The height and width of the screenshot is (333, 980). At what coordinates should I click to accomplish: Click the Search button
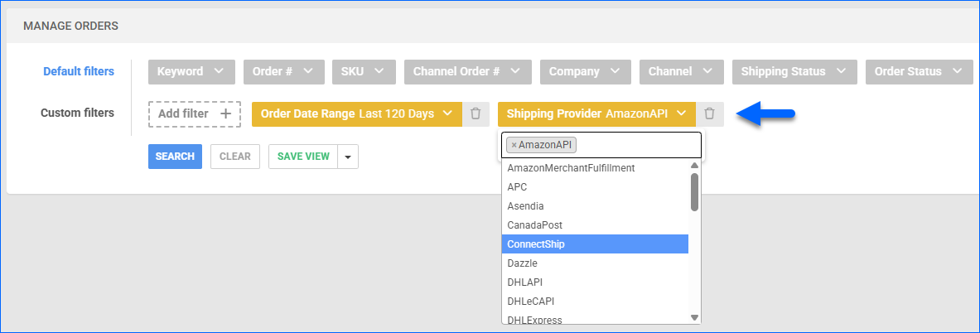[175, 157]
